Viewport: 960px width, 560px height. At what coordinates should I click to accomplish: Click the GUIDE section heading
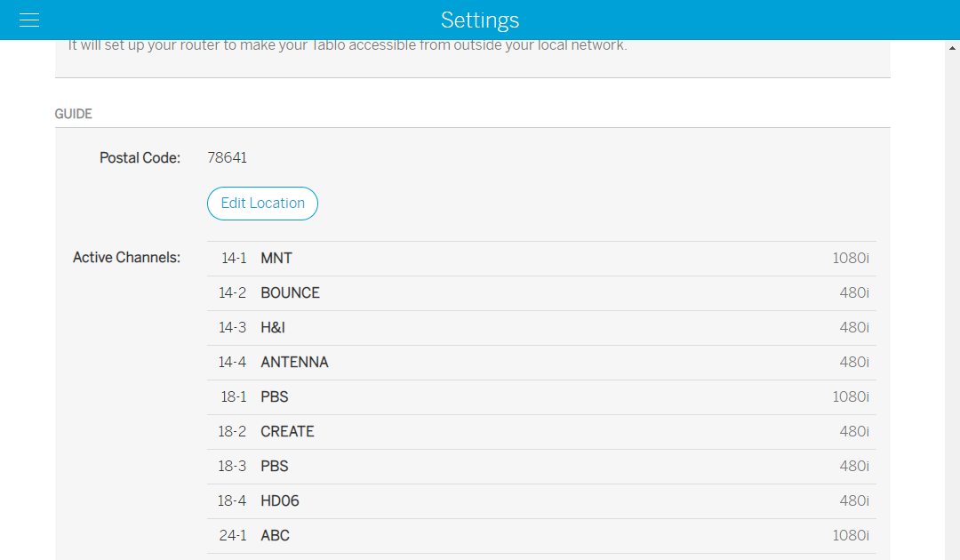click(74, 115)
